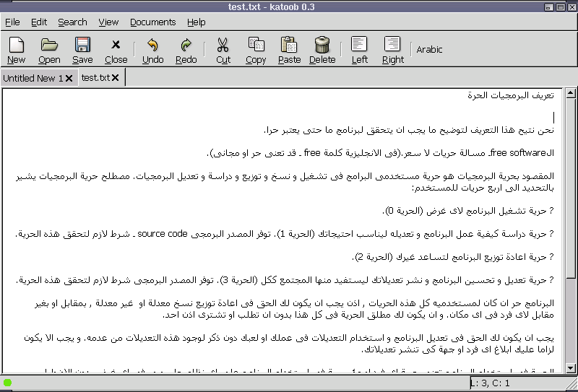
Task: Open a file with the Open icon
Action: point(49,50)
